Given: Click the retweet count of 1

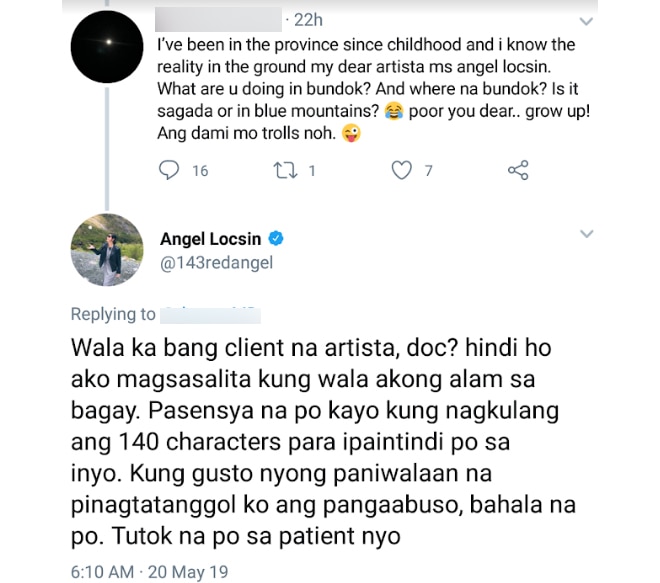Looking at the screenshot, I should [x=312, y=170].
